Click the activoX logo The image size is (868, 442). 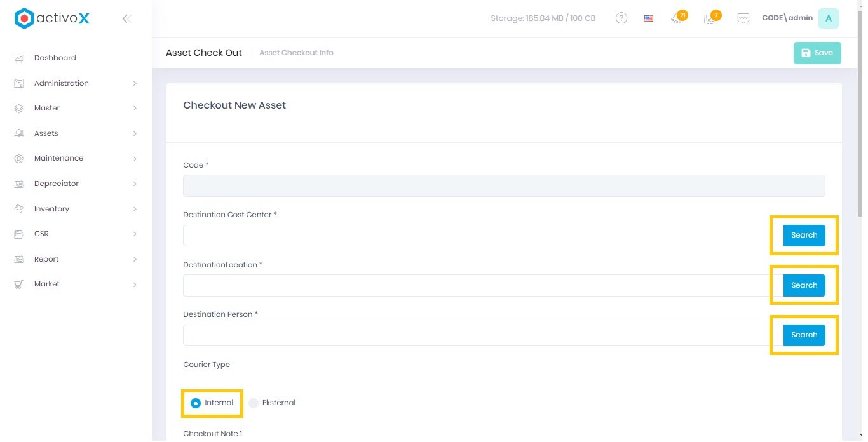pos(52,18)
